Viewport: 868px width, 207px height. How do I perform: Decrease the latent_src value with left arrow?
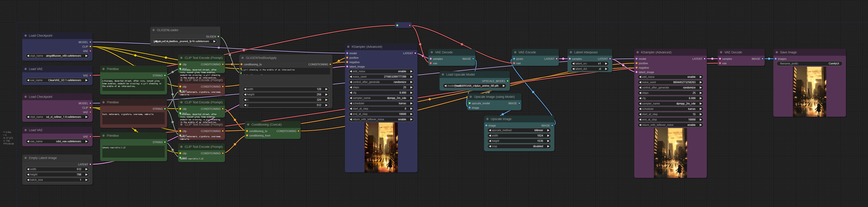click(573, 64)
